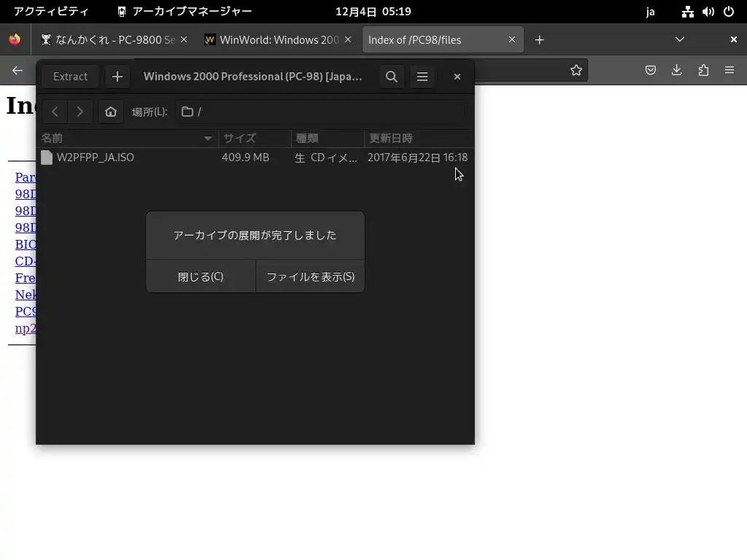Click the plus add-files button in Archive Manager
Image resolution: width=747 pixels, height=560 pixels.
(117, 77)
